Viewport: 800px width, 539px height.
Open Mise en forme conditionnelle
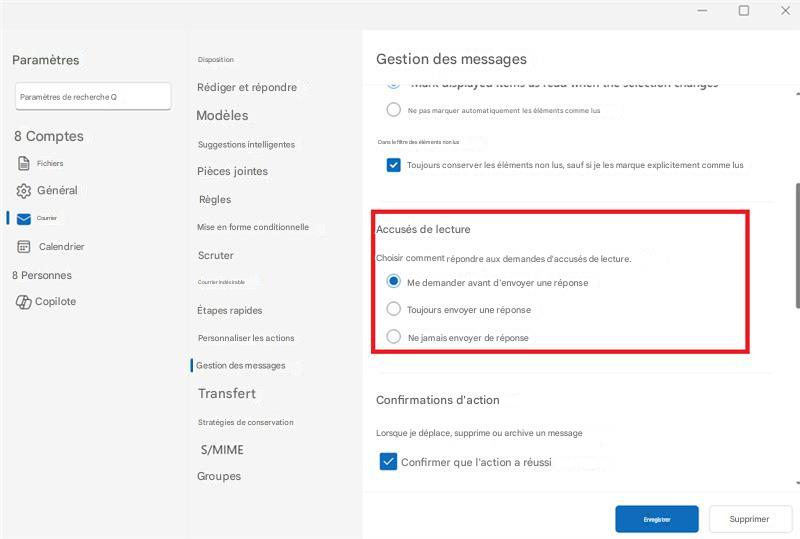click(x=253, y=227)
